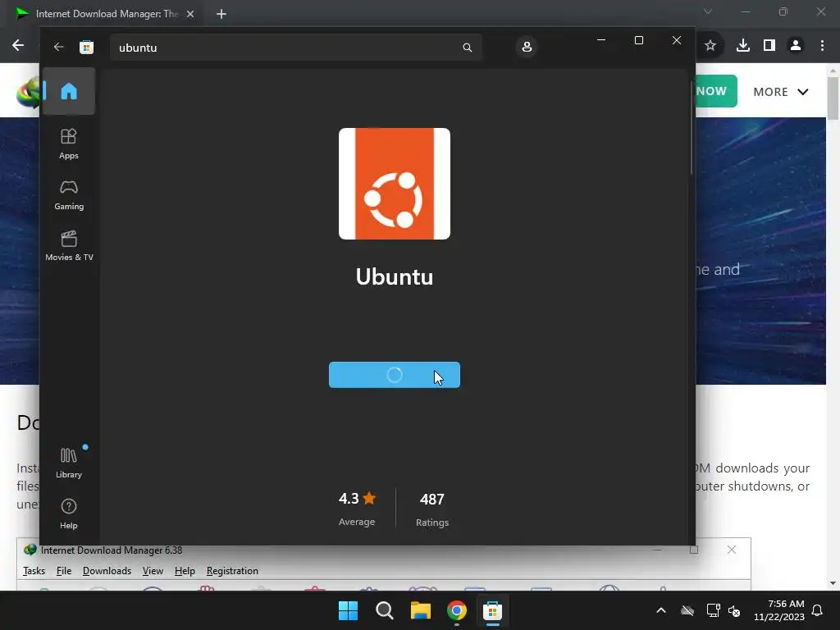Open Windows Start menu

[x=348, y=610]
